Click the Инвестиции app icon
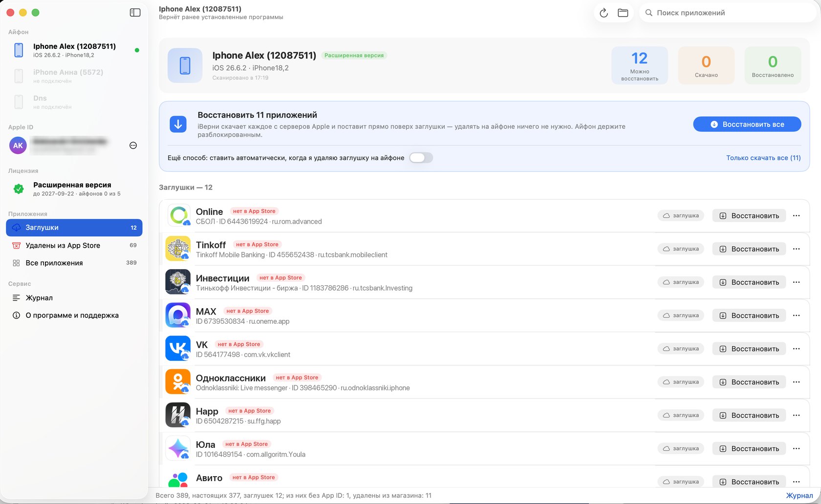The height and width of the screenshot is (504, 821). [x=178, y=282]
